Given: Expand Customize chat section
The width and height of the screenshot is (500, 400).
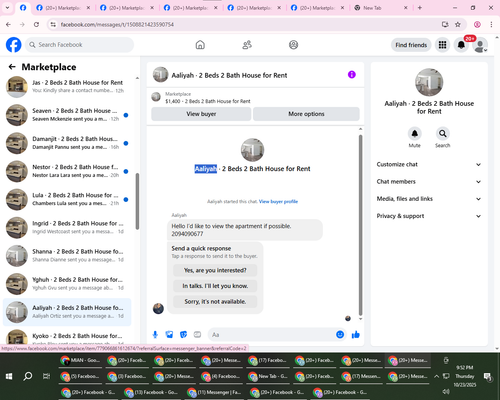Looking at the screenshot, I should click(x=429, y=164).
